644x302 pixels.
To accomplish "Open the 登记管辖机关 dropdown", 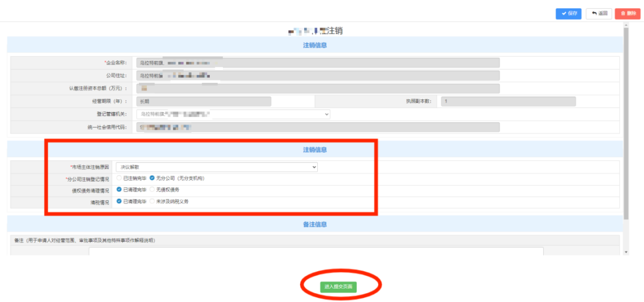I will click(x=233, y=114).
